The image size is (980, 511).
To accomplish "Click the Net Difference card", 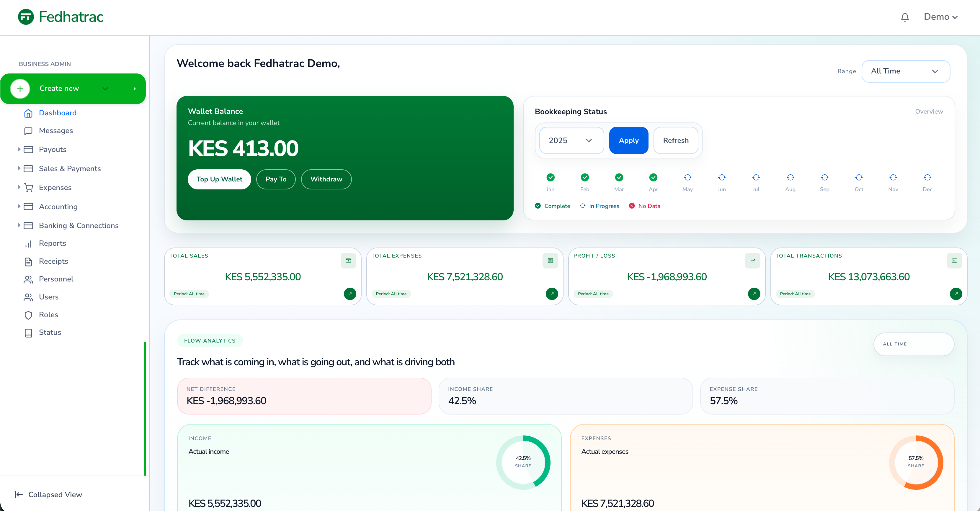I will [304, 396].
